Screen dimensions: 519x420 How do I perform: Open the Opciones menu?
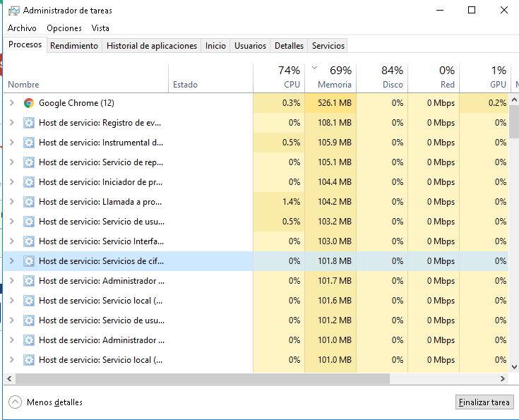click(x=64, y=28)
